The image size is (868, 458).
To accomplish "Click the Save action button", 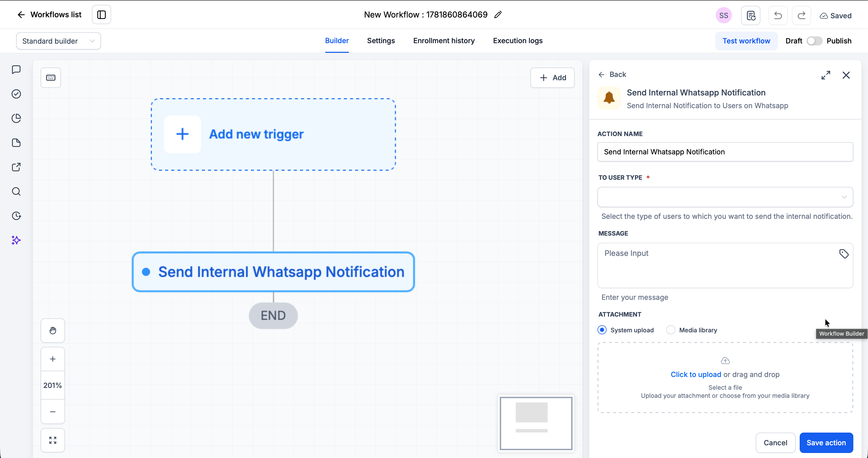I will (826, 443).
